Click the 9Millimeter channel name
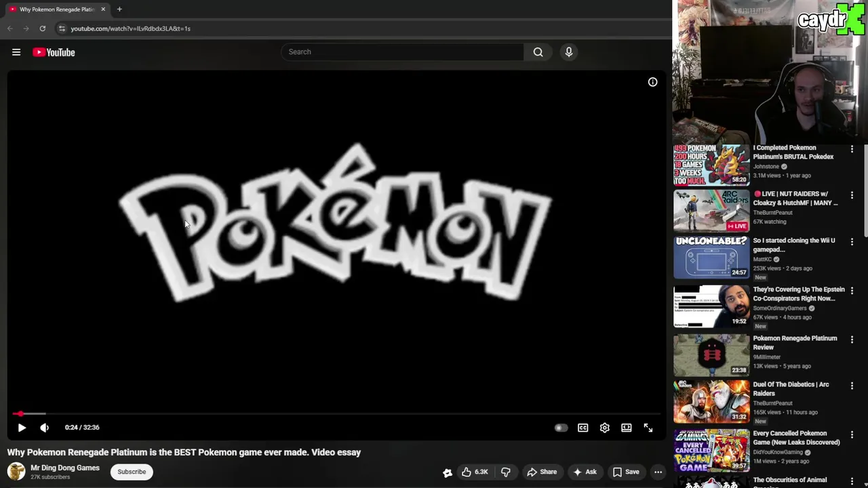The height and width of the screenshot is (488, 868). point(767,357)
